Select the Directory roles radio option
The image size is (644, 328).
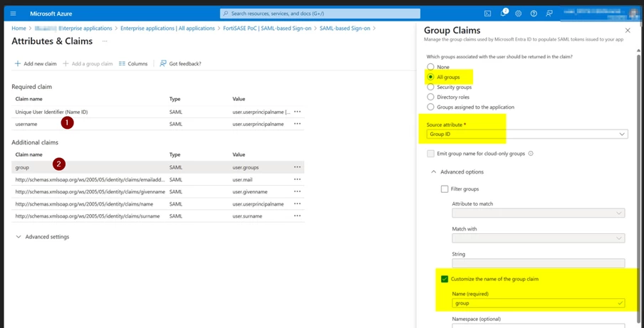tap(430, 97)
